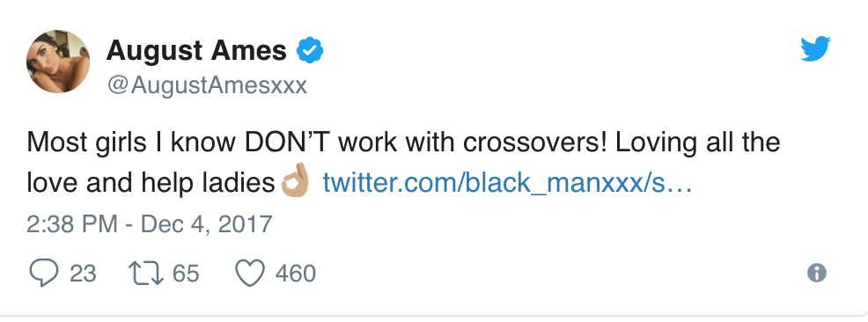Click the @AugustAmesxxx handle
Viewport: 868px width, 322px height.
pyautogui.click(x=207, y=85)
